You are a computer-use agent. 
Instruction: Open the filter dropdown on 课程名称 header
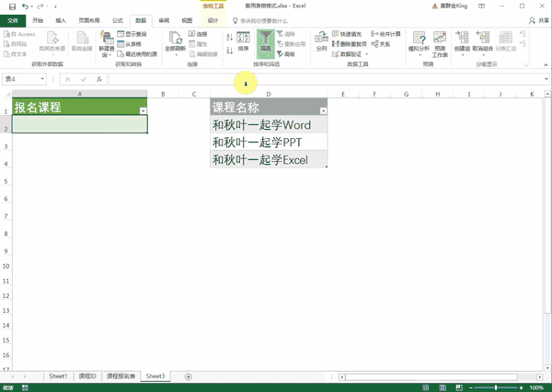(323, 110)
